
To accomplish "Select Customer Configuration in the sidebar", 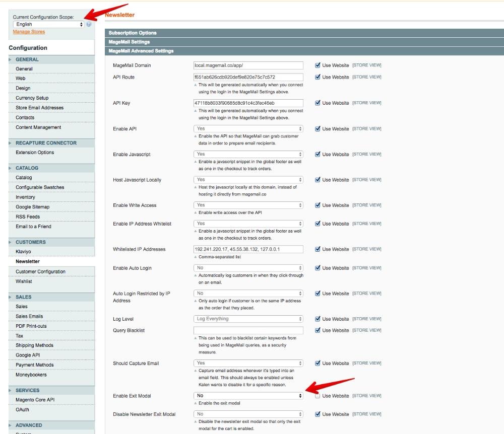I will coord(40,272).
